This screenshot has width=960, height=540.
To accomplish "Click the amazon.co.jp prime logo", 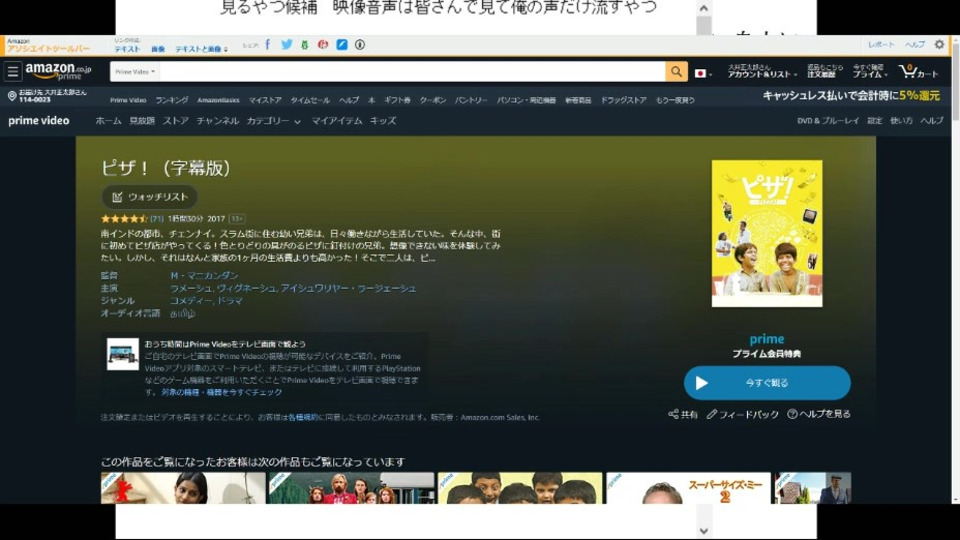I will click(59, 72).
